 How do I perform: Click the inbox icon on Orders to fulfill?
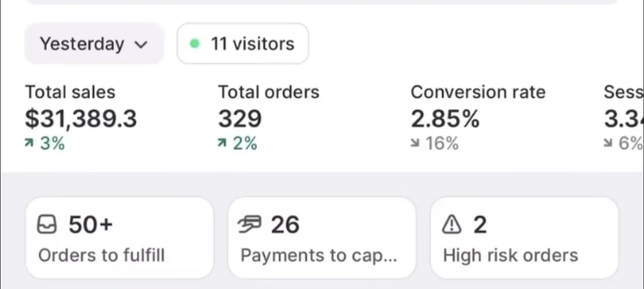[x=47, y=225]
